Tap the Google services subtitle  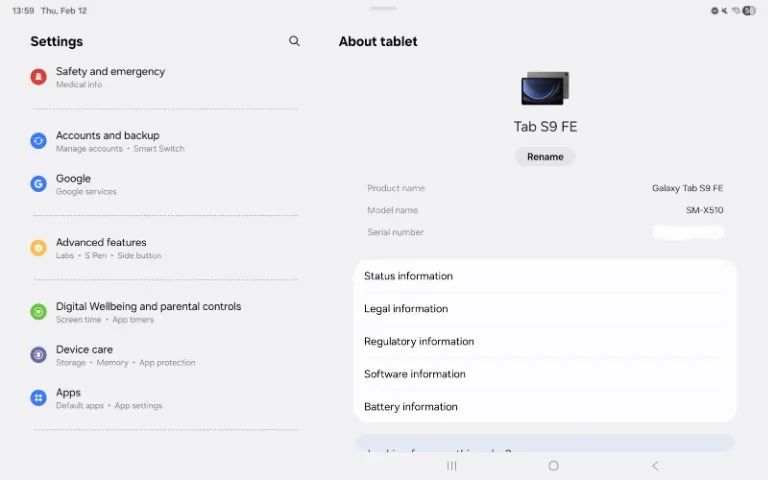coord(86,192)
